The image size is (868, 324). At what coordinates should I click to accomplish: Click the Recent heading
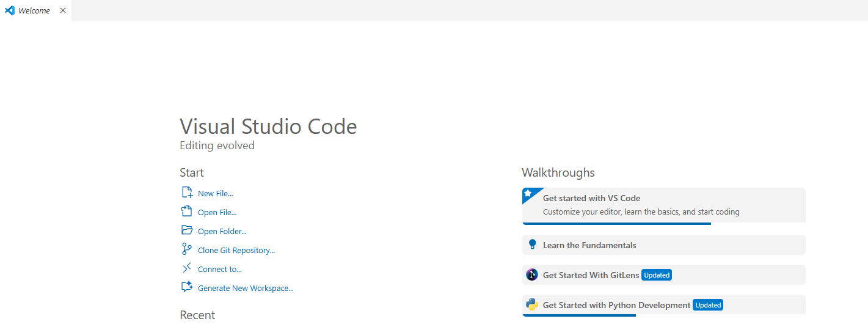(x=197, y=315)
